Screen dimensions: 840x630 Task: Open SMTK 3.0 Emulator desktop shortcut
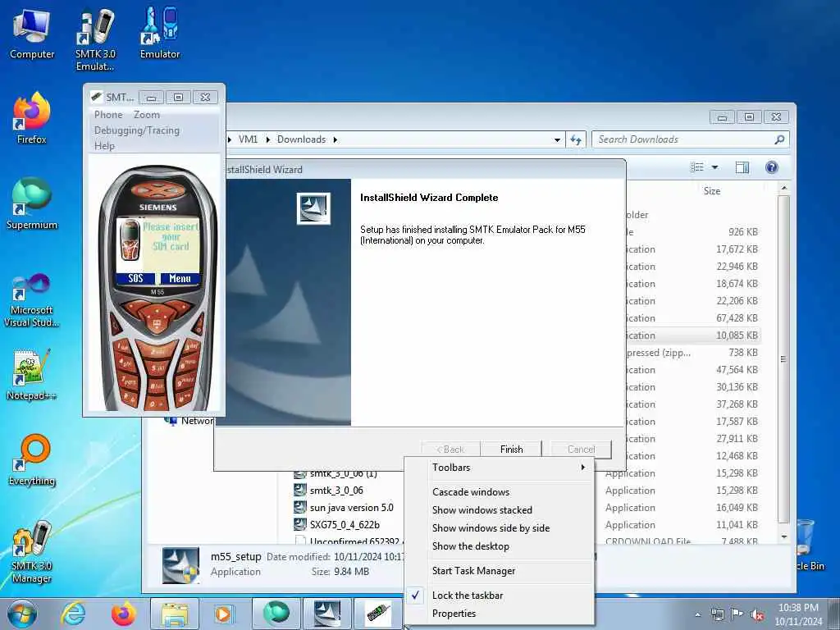95,39
